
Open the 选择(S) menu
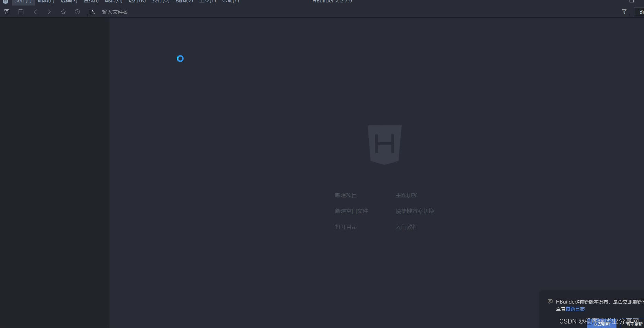pos(69,1)
